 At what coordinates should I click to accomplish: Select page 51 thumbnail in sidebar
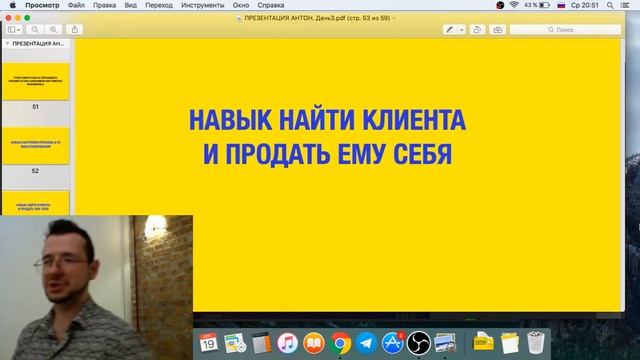click(36, 81)
